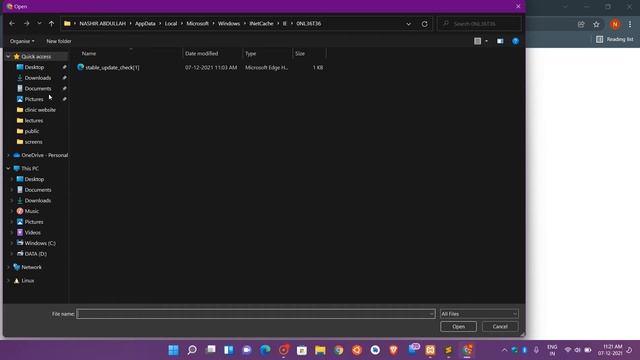The image size is (640, 360).
Task: Expand the Linux node
Action: tap(8, 280)
